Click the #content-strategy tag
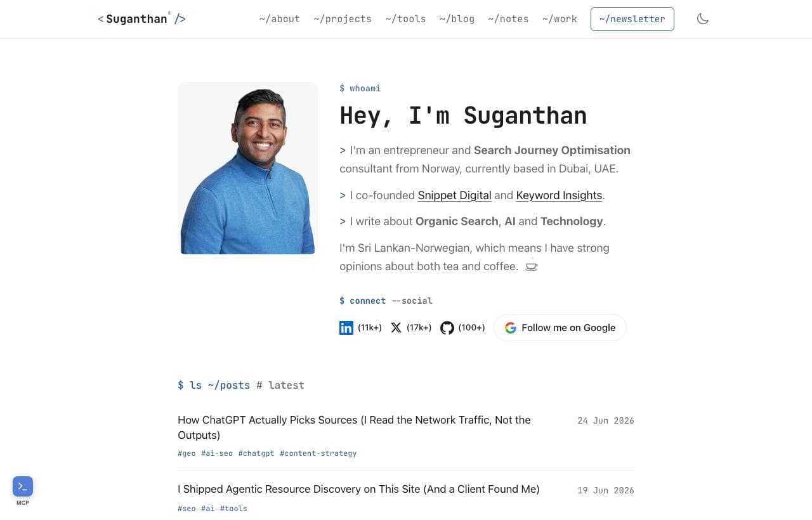Viewport: 812px width, 520px height. pyautogui.click(x=318, y=453)
